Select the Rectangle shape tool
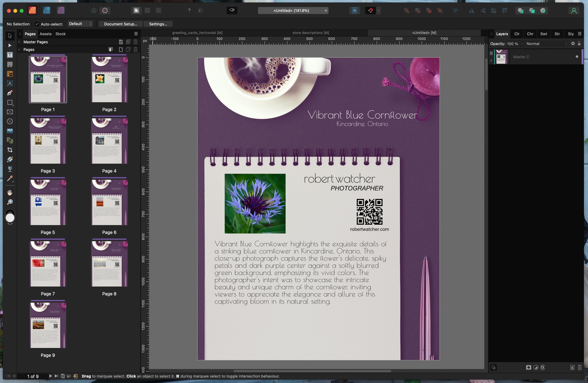The width and height of the screenshot is (588, 383). tap(10, 103)
